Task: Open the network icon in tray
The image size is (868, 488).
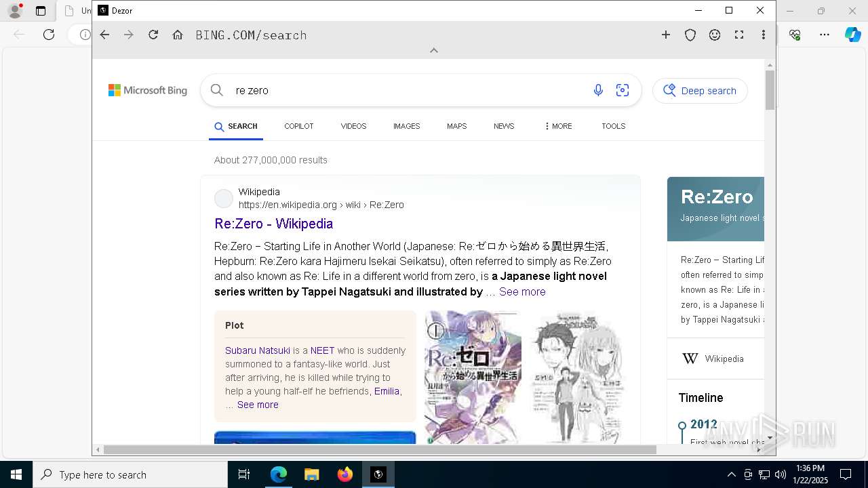Action: (764, 474)
